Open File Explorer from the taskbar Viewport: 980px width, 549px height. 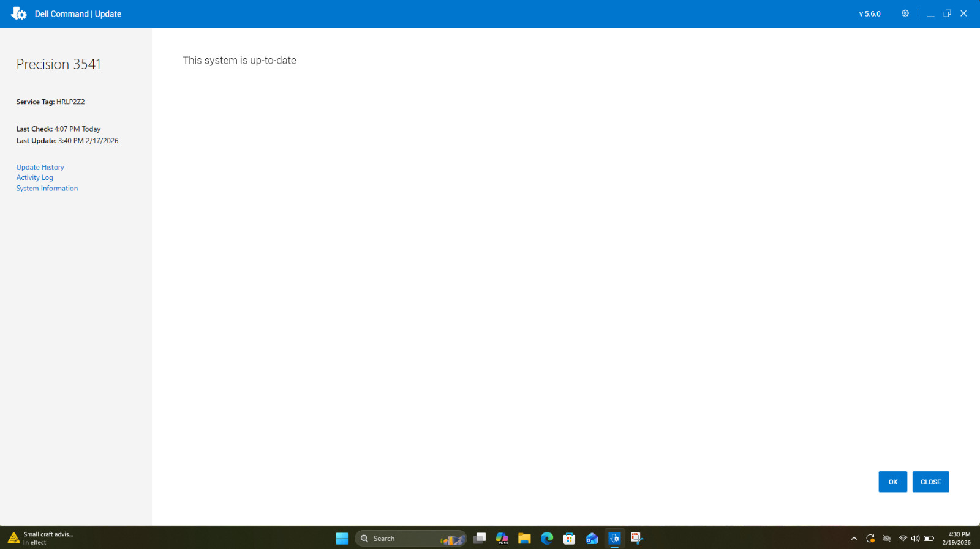(x=524, y=539)
